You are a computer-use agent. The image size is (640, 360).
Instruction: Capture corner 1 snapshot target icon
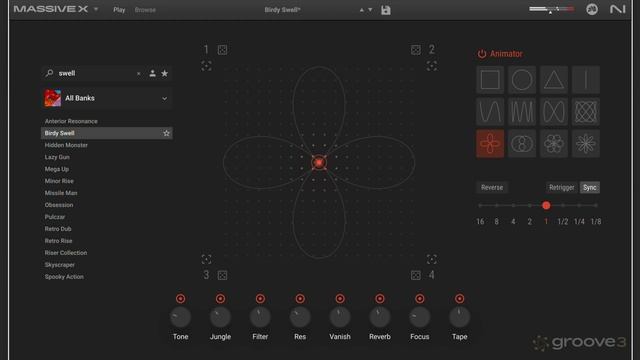point(206,66)
